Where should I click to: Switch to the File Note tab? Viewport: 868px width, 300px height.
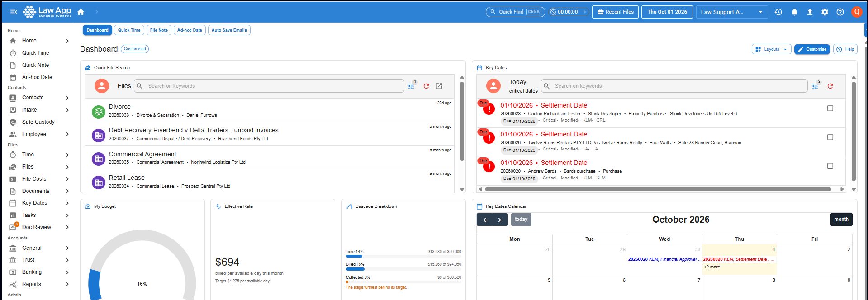click(159, 30)
